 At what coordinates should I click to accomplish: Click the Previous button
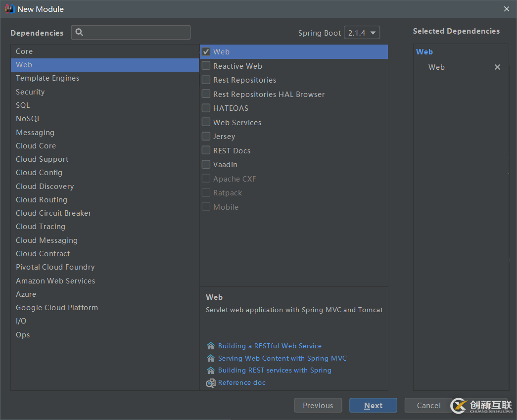coord(318,406)
